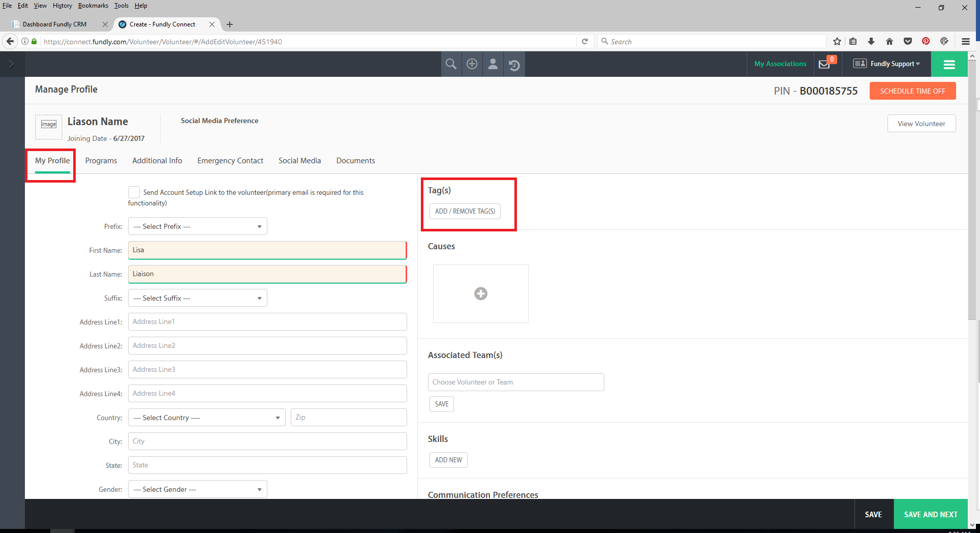Click the First Name field containing Lisa
Image resolution: width=980 pixels, height=533 pixels.
[267, 250]
